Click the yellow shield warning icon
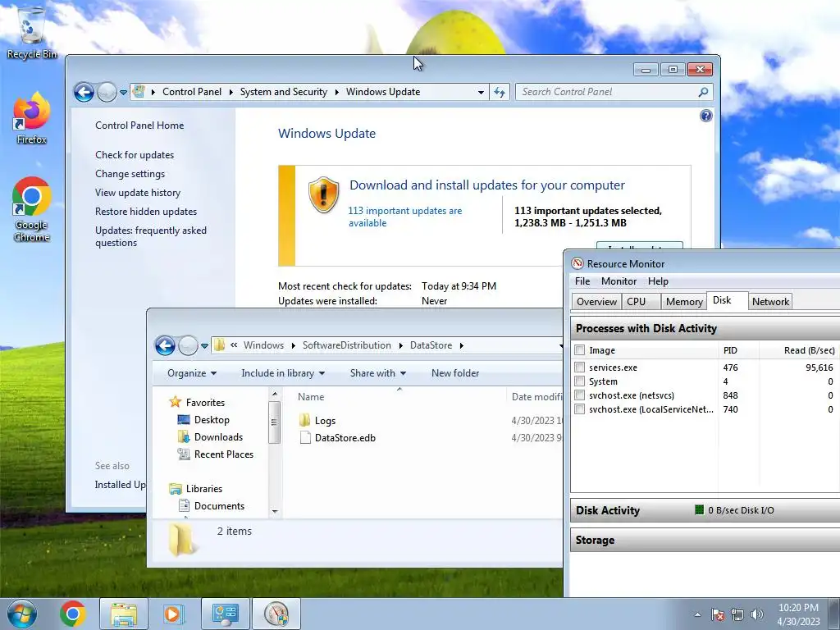The height and width of the screenshot is (630, 840). point(323,194)
